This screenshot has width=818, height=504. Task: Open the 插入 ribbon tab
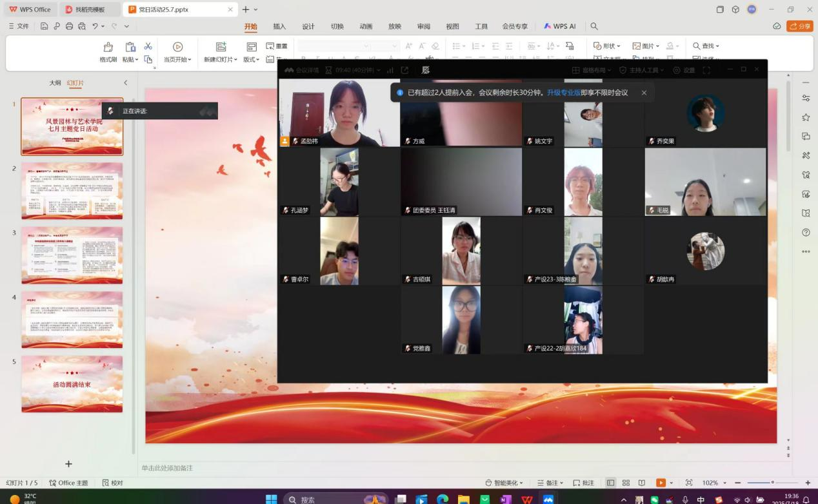pos(279,26)
